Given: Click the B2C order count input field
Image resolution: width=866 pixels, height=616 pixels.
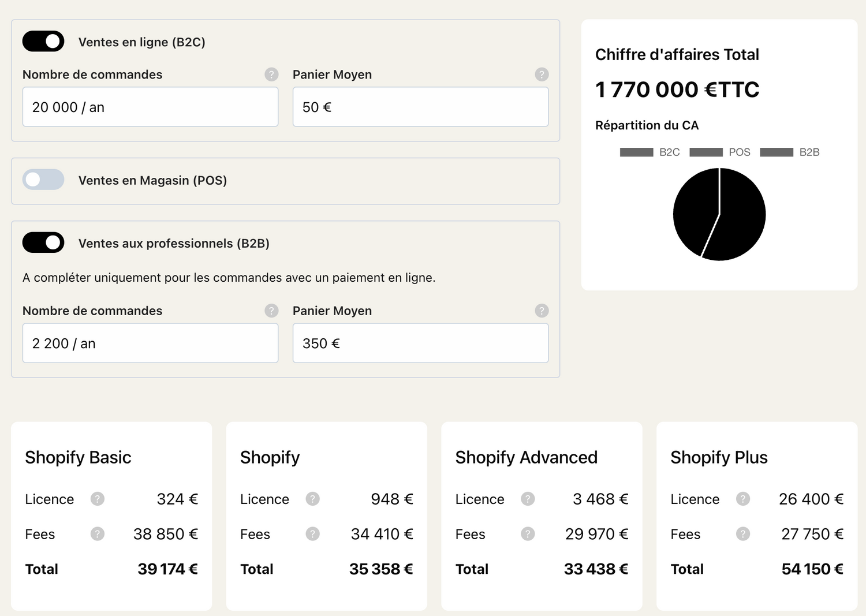Looking at the screenshot, I should click(x=150, y=107).
